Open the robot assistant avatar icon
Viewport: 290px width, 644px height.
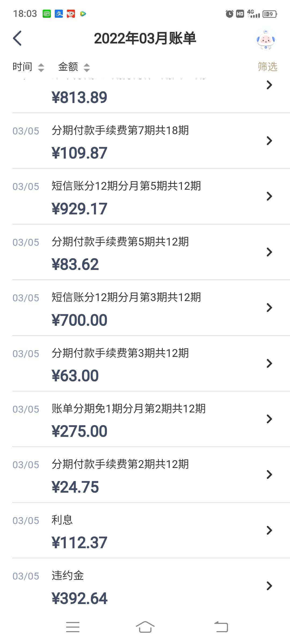(x=266, y=40)
